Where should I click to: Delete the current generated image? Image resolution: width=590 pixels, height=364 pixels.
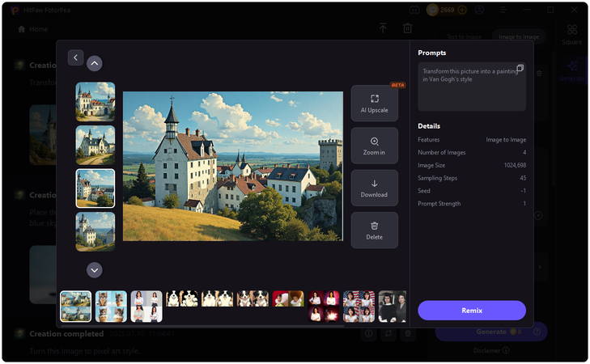pos(374,230)
